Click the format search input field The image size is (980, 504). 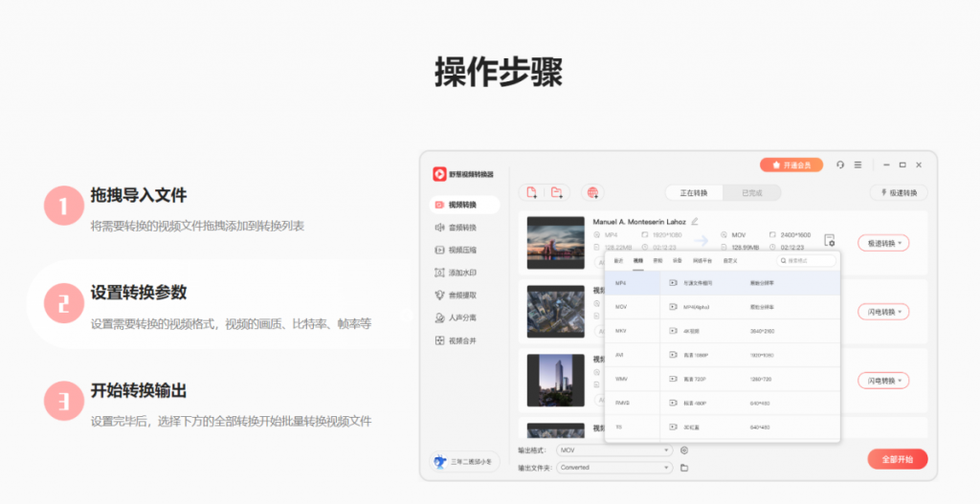pos(806,260)
